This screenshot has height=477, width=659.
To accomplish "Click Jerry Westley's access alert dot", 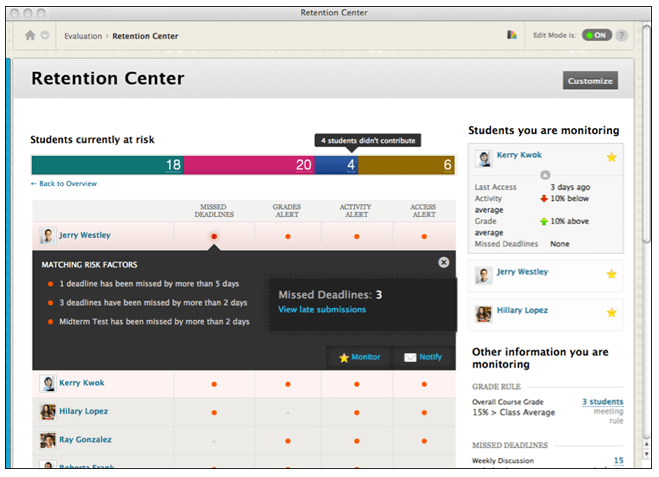I will click(424, 237).
